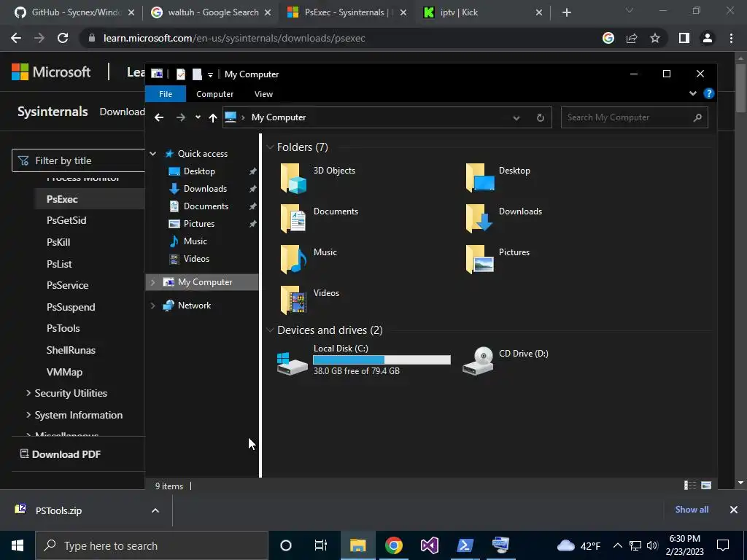Open the Desktop folder in main pane
The width and height of the screenshot is (747, 560).
498,178
